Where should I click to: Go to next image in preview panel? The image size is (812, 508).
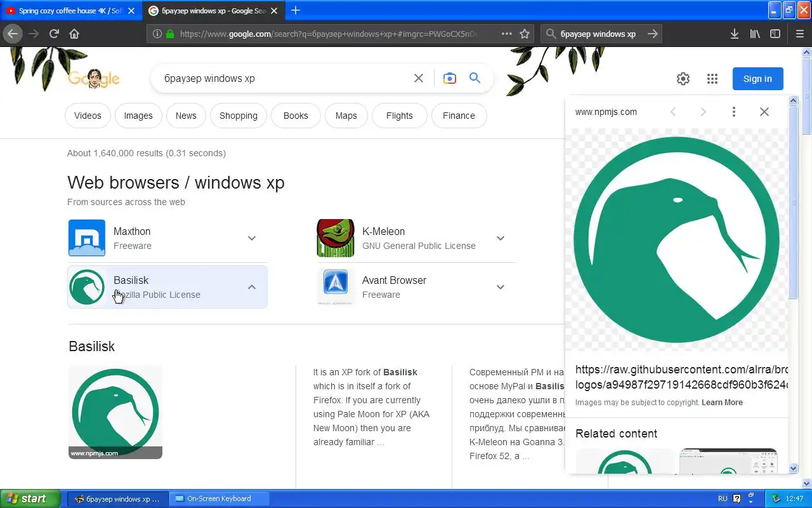pos(703,112)
